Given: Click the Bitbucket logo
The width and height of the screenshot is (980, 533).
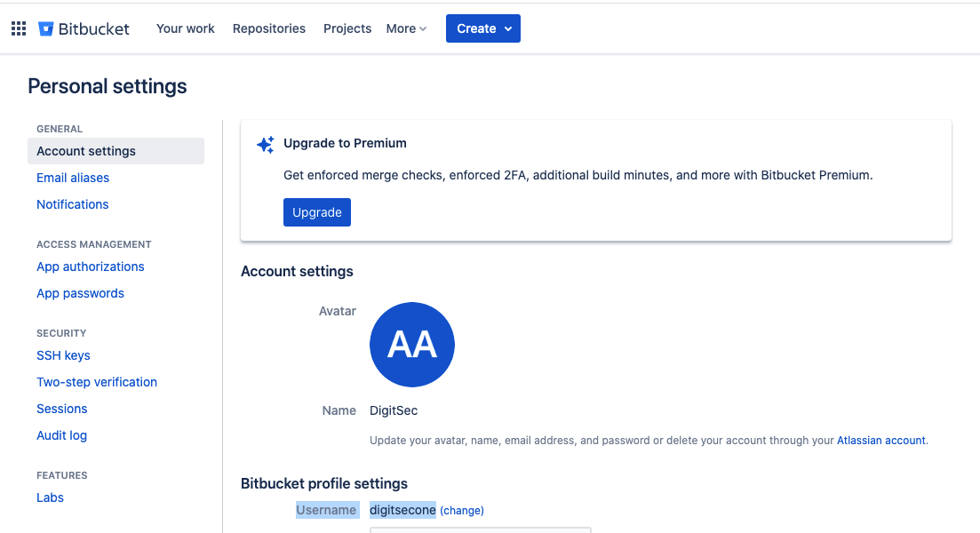Looking at the screenshot, I should 84,28.
